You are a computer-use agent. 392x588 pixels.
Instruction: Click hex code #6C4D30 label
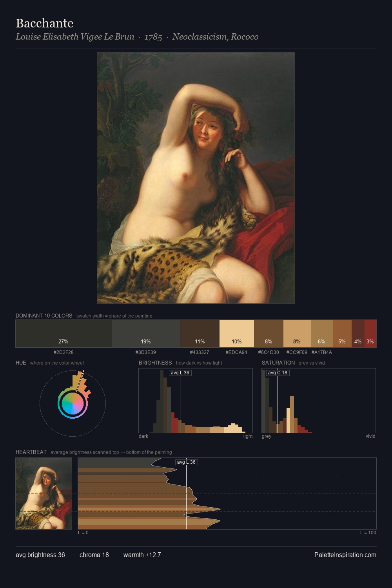click(269, 352)
